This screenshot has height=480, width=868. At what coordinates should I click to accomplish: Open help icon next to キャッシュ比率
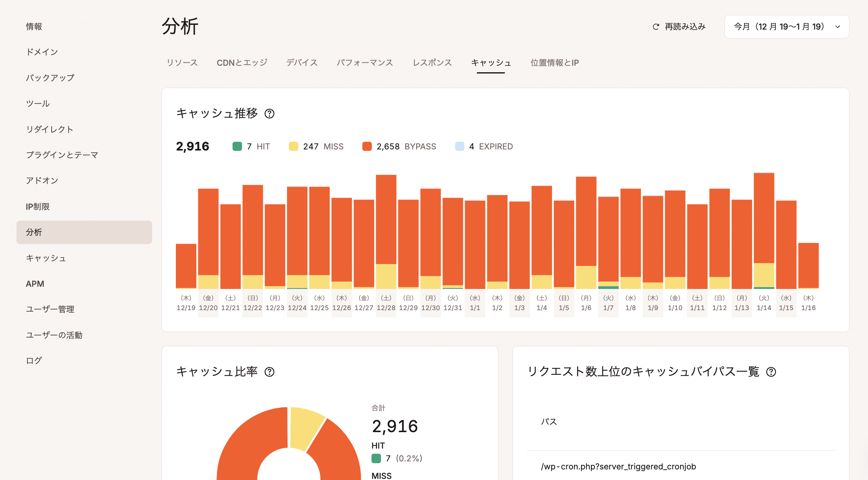pos(269,372)
